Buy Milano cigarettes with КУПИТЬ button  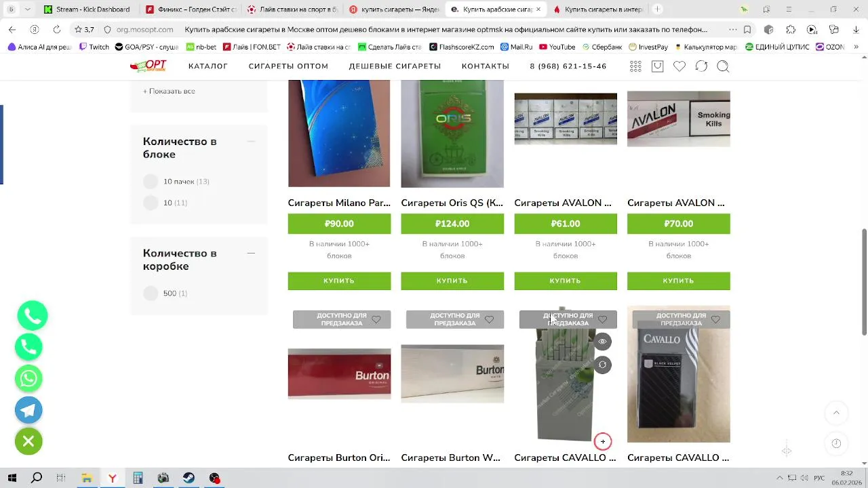click(339, 281)
